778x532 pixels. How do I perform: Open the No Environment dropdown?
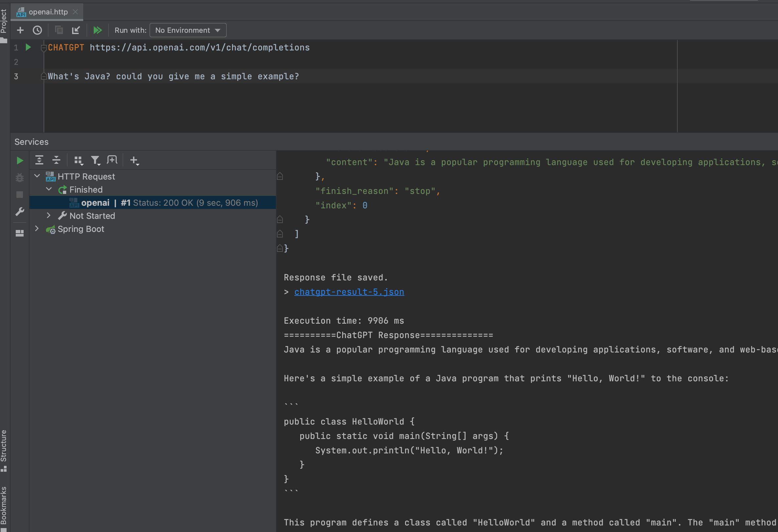tap(188, 30)
